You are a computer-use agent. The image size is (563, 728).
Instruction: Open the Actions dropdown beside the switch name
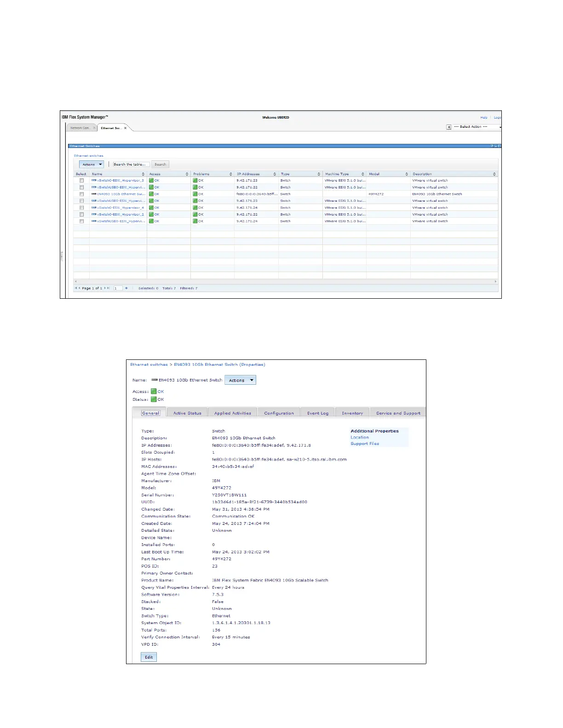(x=240, y=380)
